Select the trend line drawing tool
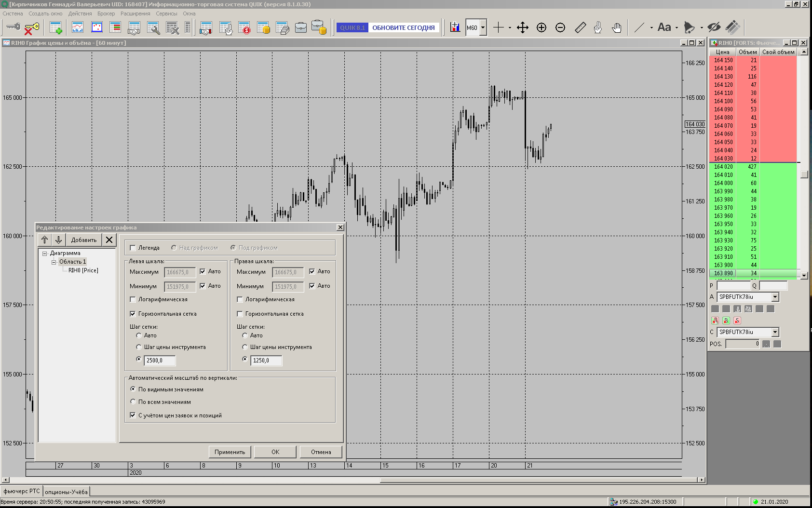 point(639,27)
